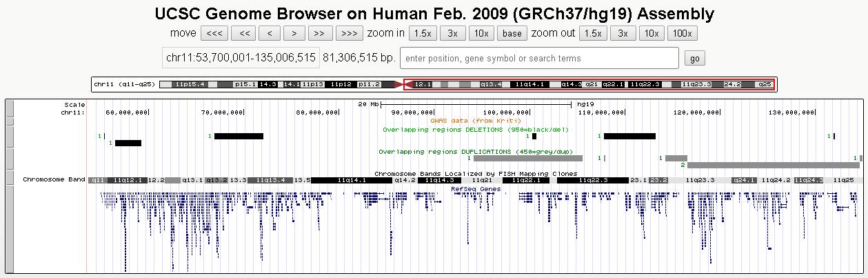
Task: Zoom in 10x
Action: click(481, 33)
